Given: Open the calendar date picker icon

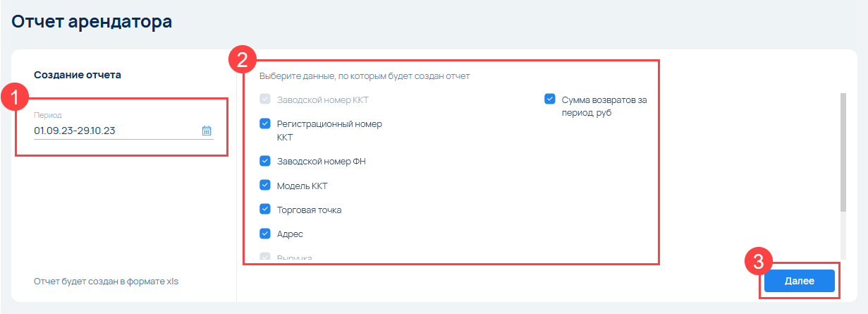Looking at the screenshot, I should click(207, 131).
